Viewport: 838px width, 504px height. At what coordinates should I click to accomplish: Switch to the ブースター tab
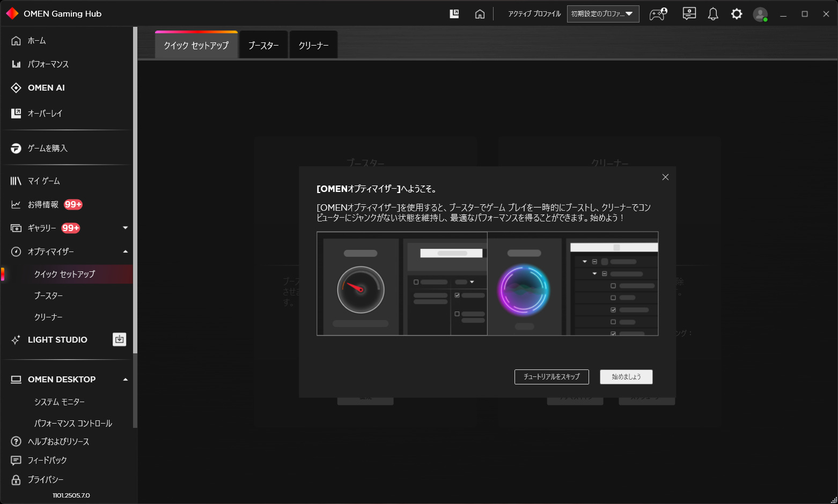(263, 45)
